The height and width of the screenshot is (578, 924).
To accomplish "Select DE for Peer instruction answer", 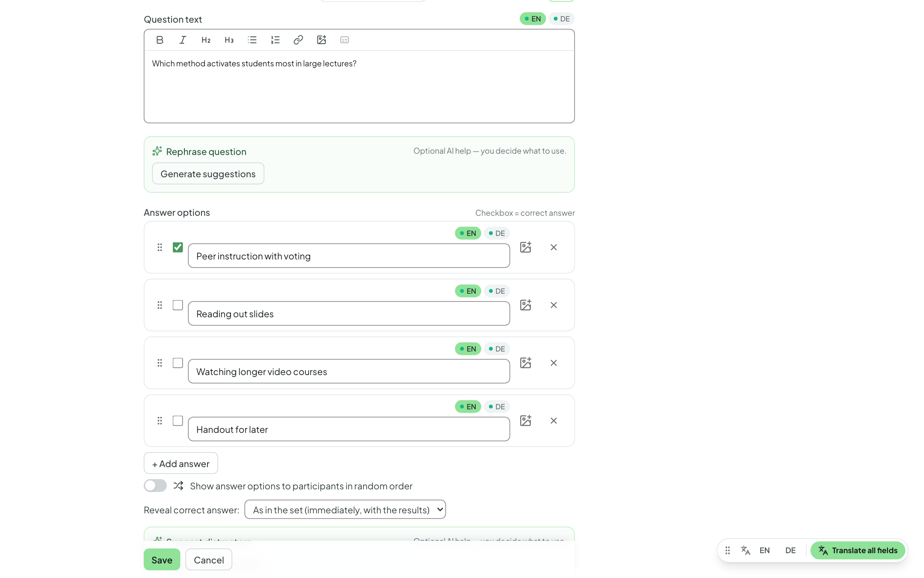I will coord(497,233).
